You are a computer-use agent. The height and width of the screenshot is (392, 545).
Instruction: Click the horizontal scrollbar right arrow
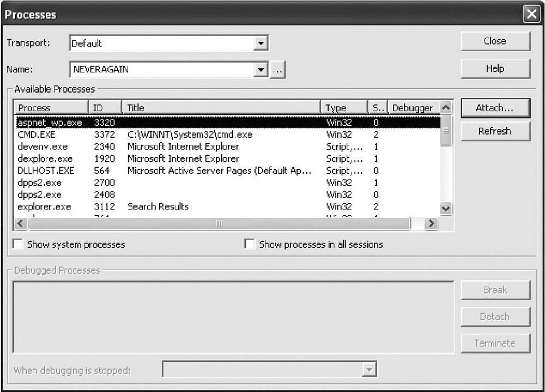431,223
